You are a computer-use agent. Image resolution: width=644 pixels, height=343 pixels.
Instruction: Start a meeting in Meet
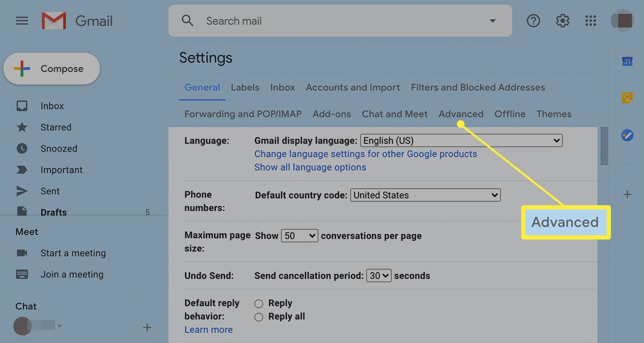[x=73, y=253]
